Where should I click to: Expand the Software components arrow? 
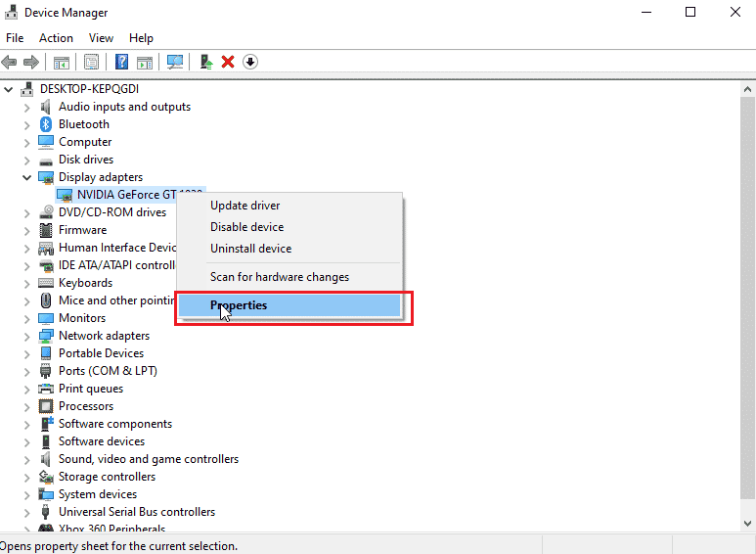tap(26, 424)
